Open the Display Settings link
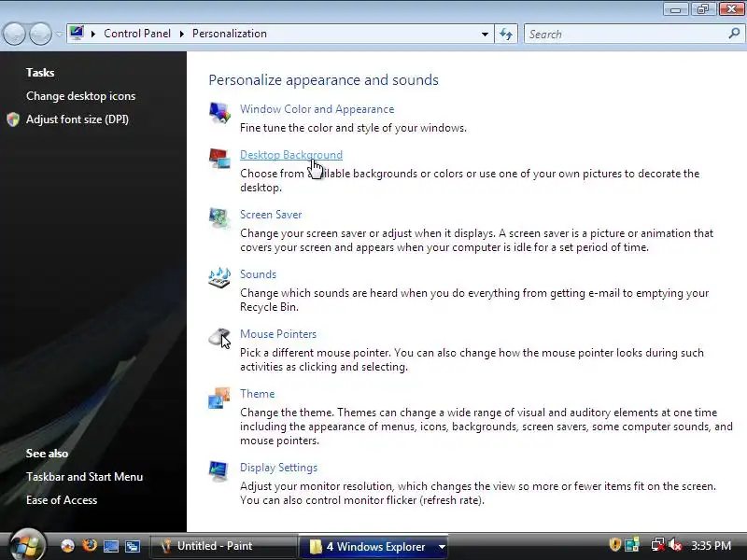The width and height of the screenshot is (747, 560). 278,468
